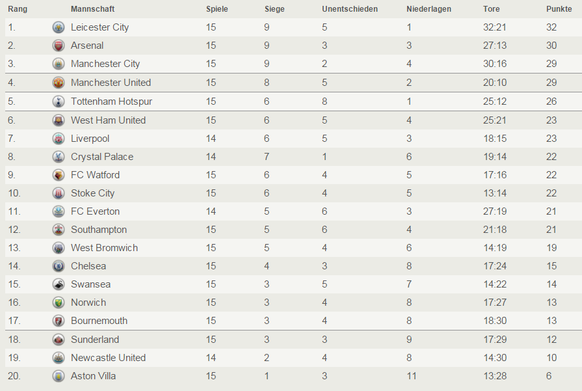The width and height of the screenshot is (582, 391).
Task: Open the FC Everton team link
Action: 95,211
